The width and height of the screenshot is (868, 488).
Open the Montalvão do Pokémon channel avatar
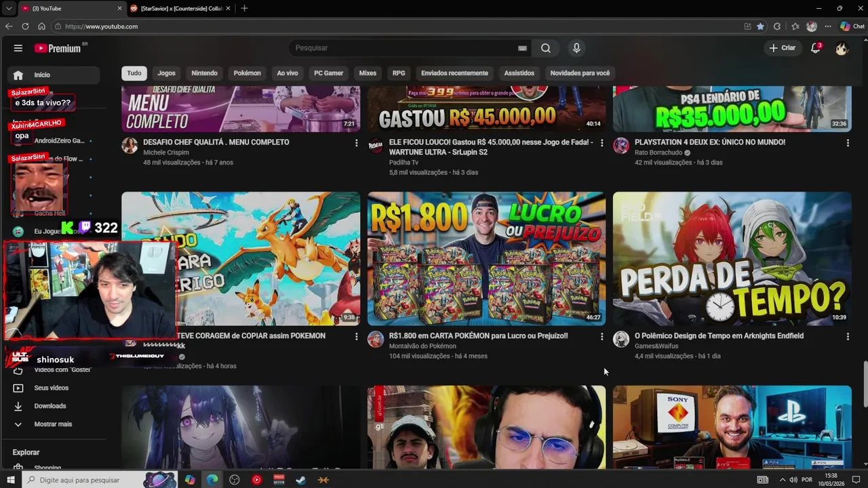pos(376,339)
